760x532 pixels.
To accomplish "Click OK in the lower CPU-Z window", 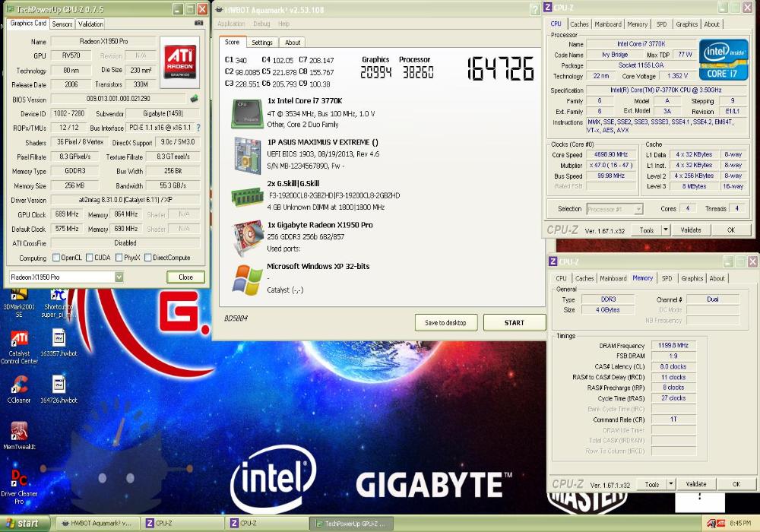I will pyautogui.click(x=736, y=483).
